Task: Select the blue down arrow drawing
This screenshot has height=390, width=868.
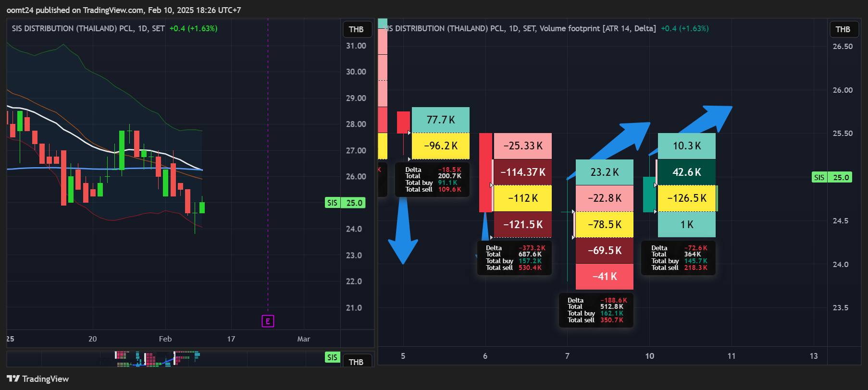Action: (x=403, y=231)
